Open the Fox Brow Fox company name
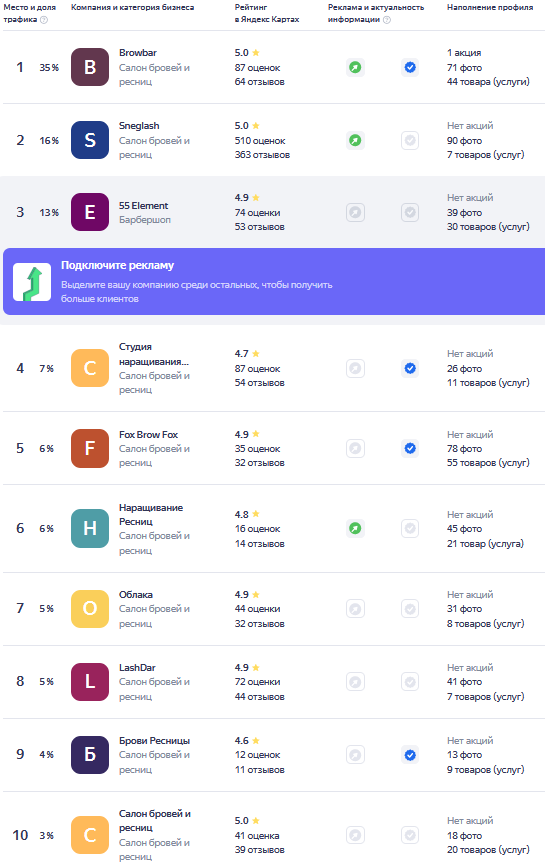The image size is (545, 865). click(148, 434)
